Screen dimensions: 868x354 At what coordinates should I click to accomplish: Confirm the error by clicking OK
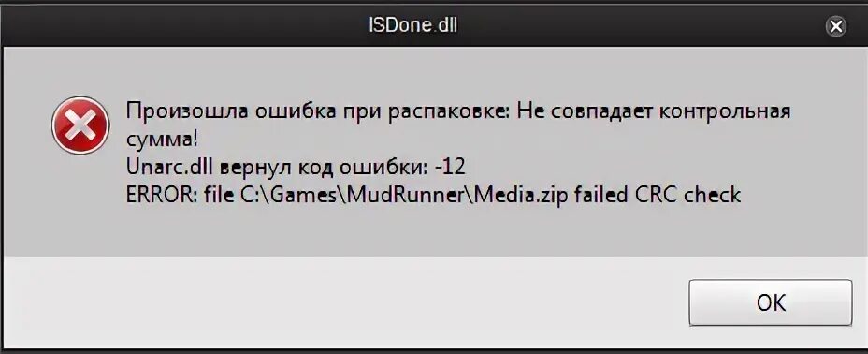click(x=771, y=302)
